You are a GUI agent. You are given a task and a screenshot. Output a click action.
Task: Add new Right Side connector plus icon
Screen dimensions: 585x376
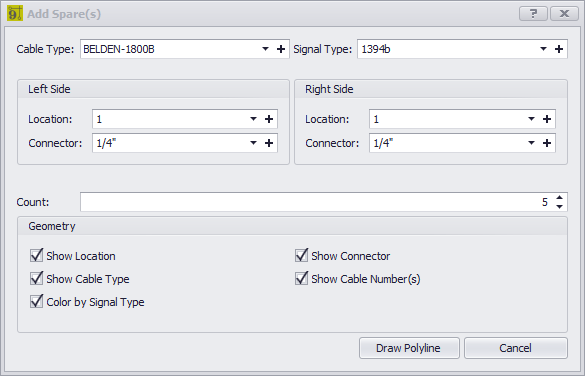click(547, 143)
